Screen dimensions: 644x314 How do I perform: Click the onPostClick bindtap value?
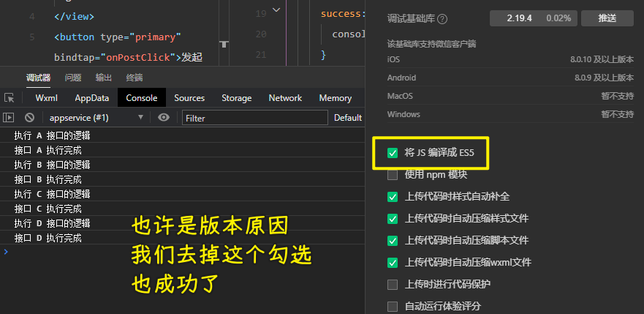point(138,58)
